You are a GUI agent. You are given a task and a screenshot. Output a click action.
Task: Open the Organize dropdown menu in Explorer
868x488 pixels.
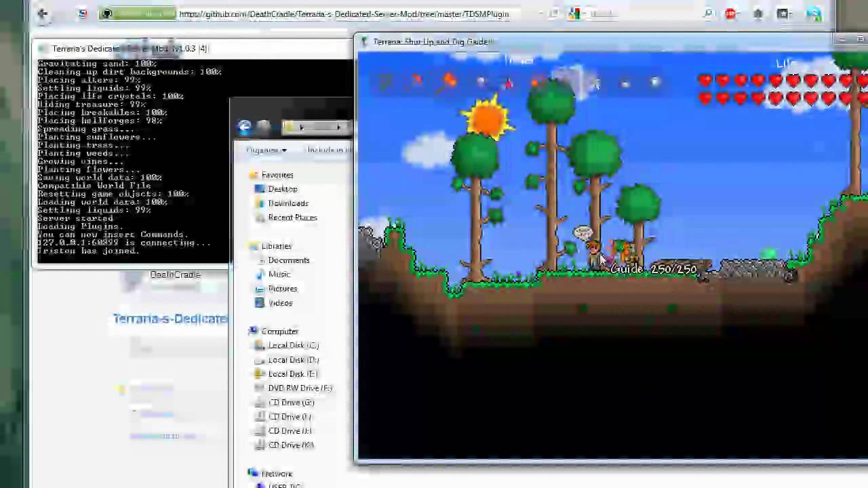tap(266, 150)
